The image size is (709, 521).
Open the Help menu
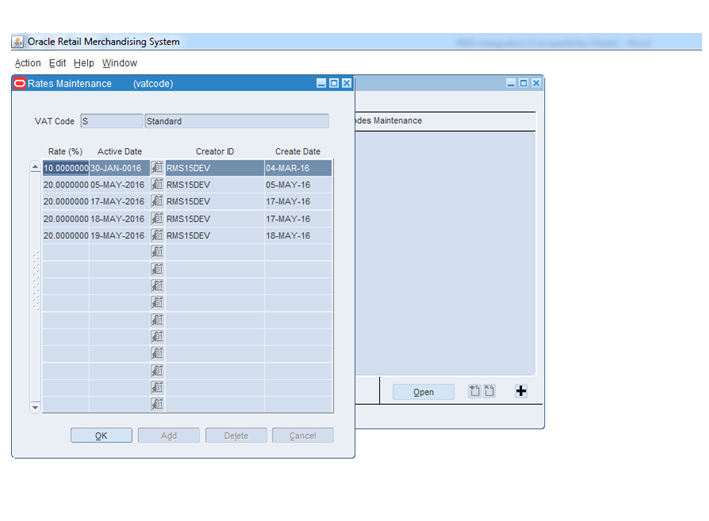click(84, 63)
